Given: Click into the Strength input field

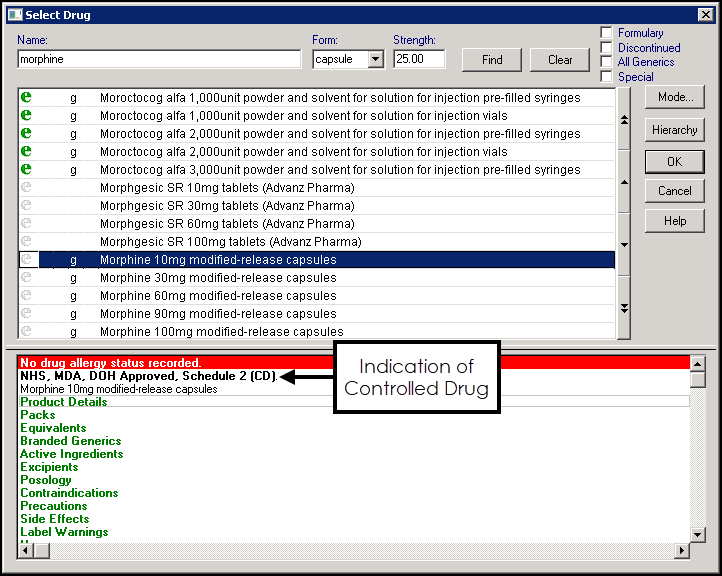Looking at the screenshot, I should point(418,60).
